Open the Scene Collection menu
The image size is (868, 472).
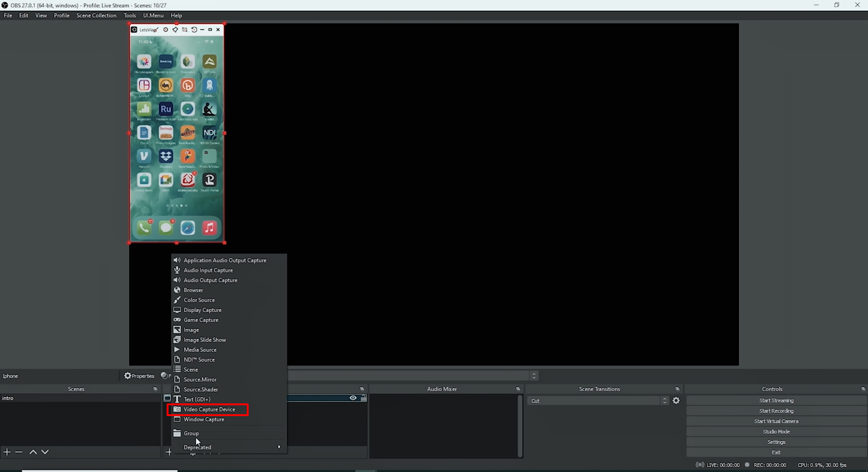pos(96,15)
